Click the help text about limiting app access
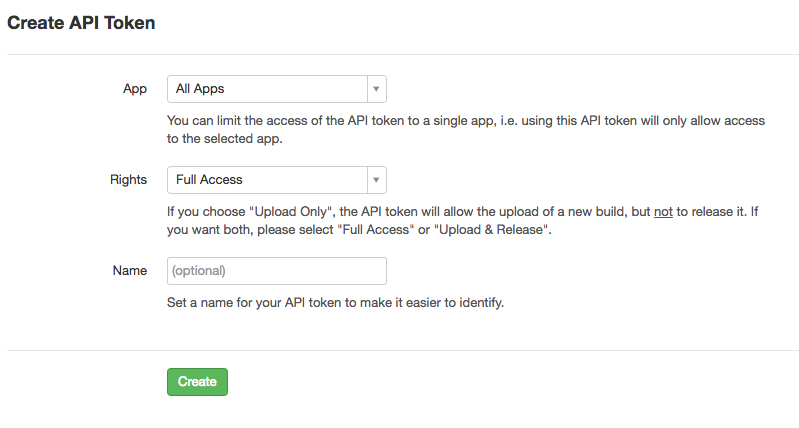The width and height of the screenshot is (799, 428). 466,130
